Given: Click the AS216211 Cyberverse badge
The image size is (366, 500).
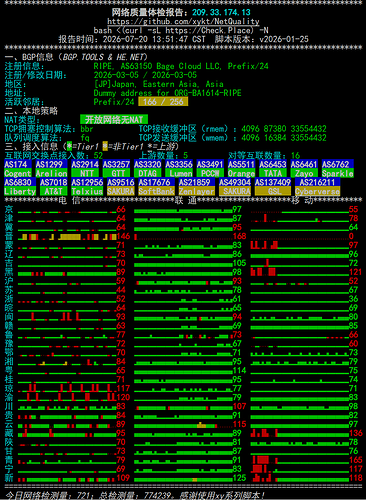Looking at the screenshot, I should click(x=317, y=187).
